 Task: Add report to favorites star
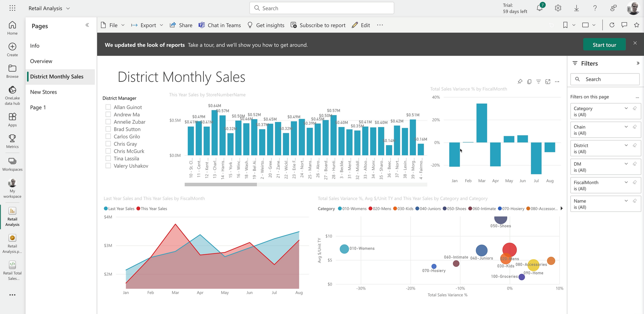pos(637,25)
